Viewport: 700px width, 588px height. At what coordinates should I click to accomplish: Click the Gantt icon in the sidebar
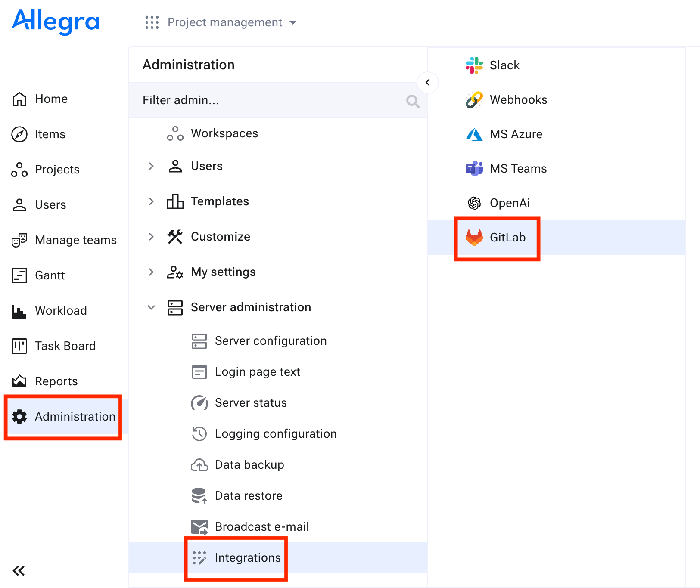(19, 275)
